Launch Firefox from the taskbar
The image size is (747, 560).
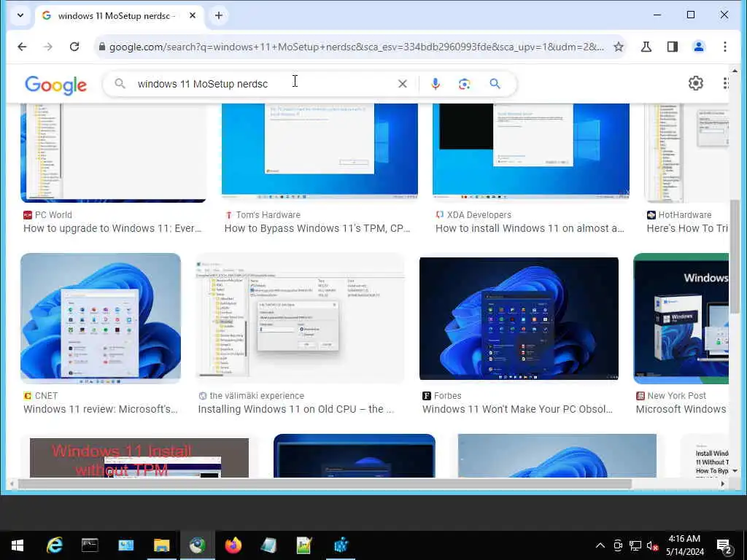[233, 545]
